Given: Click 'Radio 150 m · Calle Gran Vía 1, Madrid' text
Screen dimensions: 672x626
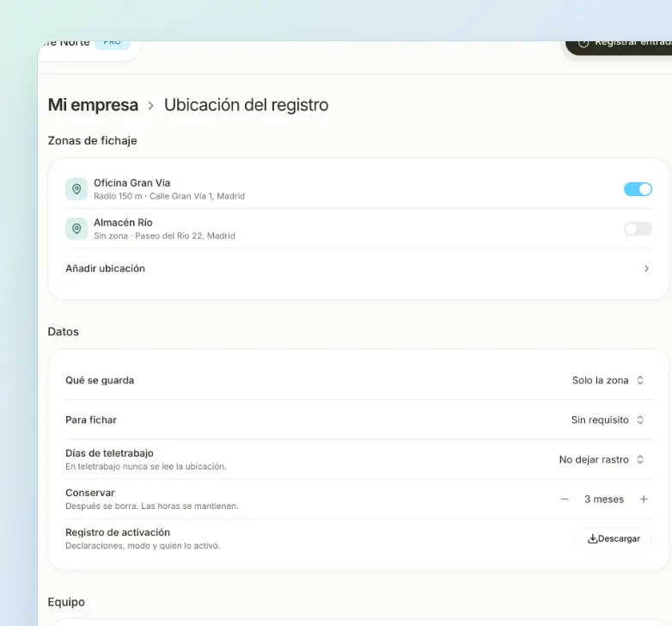Looking at the screenshot, I should [x=169, y=196].
